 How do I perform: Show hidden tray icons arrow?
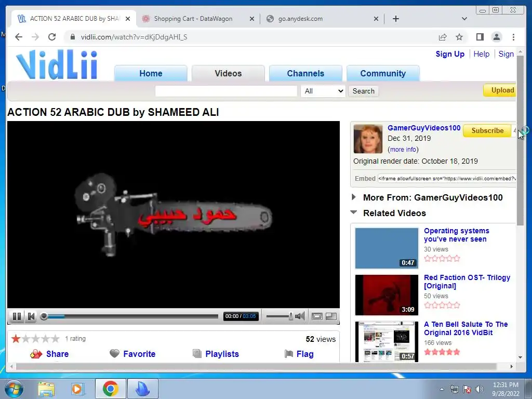pos(442,389)
